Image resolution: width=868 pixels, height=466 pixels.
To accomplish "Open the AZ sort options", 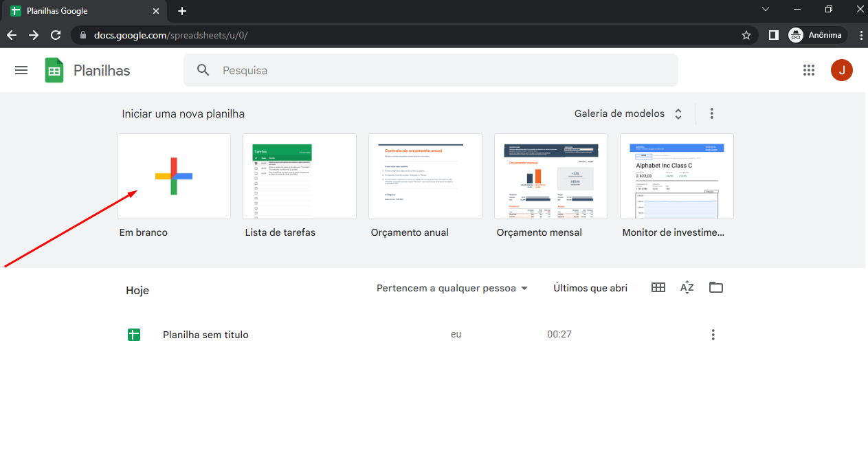I will (x=687, y=288).
